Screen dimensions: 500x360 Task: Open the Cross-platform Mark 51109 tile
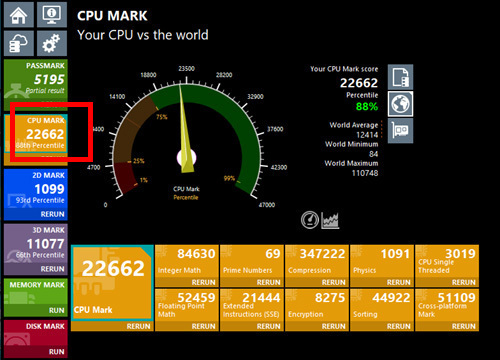(447, 305)
